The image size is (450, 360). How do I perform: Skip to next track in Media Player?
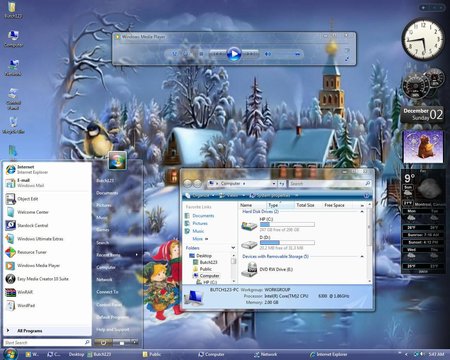[251, 54]
